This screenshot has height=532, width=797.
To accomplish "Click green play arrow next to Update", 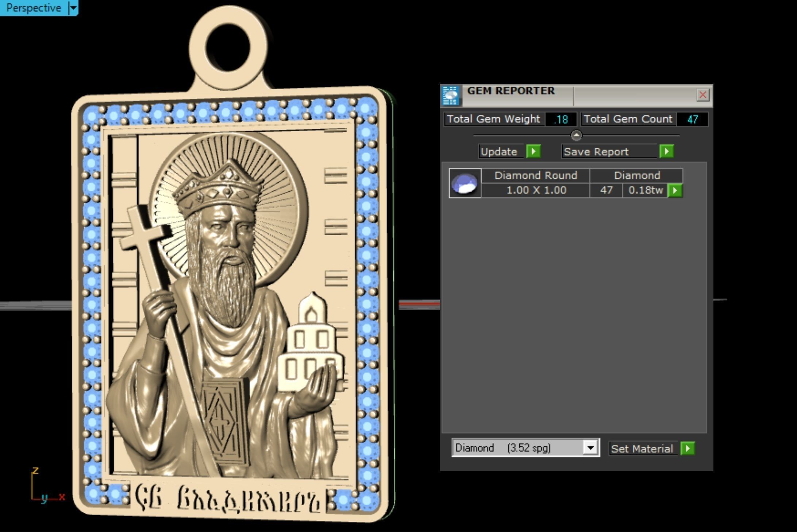I will click(534, 151).
